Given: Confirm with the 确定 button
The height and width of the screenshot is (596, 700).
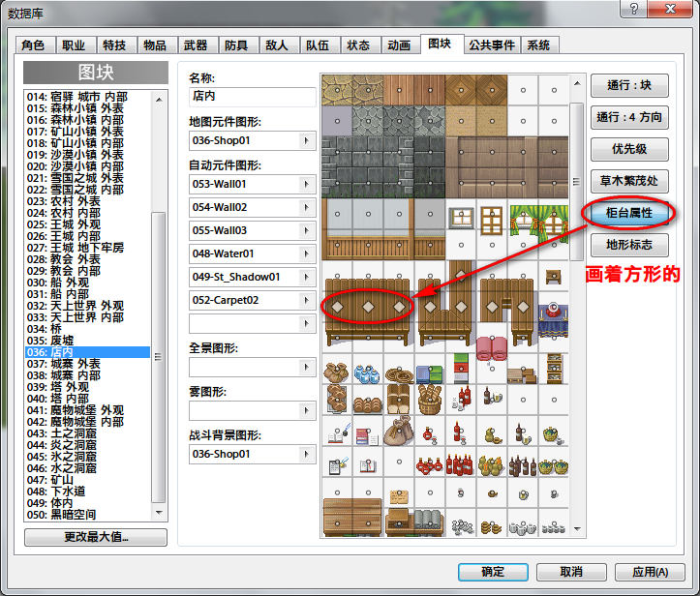Looking at the screenshot, I should (493, 572).
